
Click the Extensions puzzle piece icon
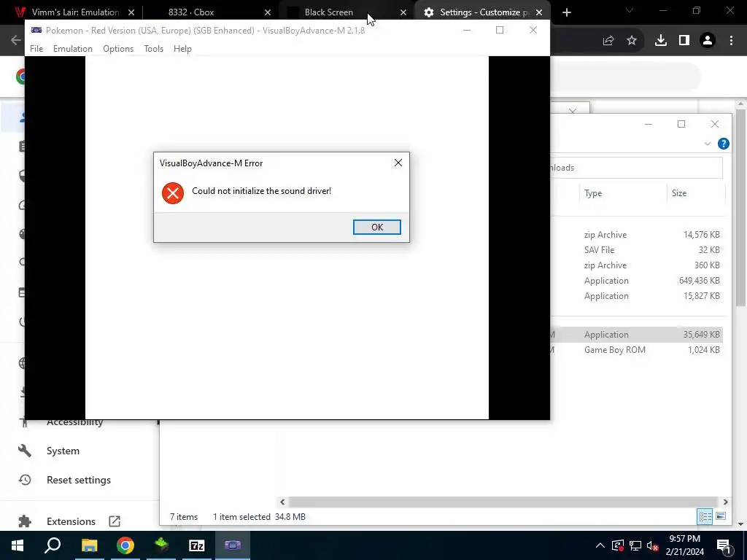point(25,521)
